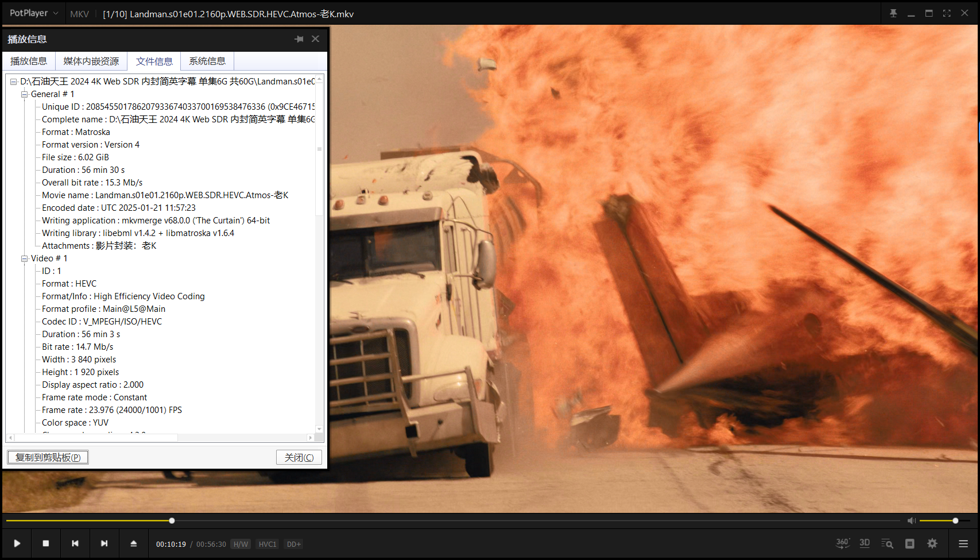This screenshot has height=560, width=980.
Task: Toggle 360 degree video mode
Action: 842,543
